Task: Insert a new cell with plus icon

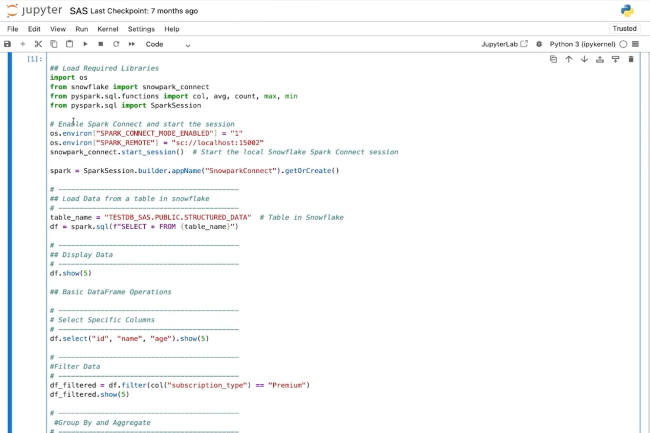Action: [23, 44]
